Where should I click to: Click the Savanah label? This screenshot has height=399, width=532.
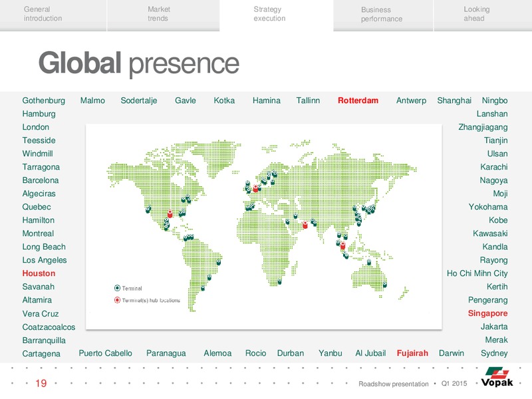(39, 287)
